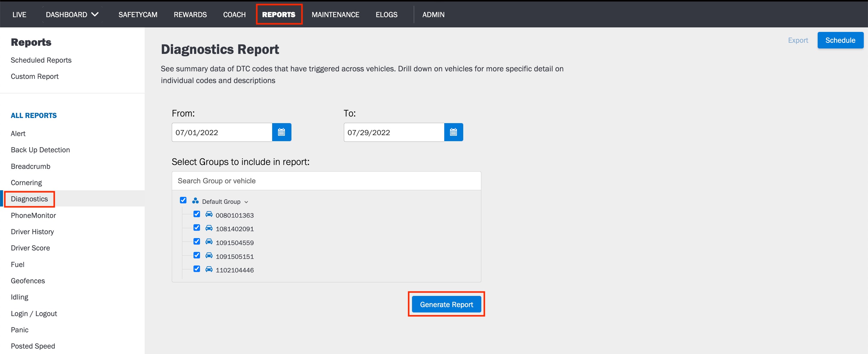Select the Alert report

(x=18, y=134)
